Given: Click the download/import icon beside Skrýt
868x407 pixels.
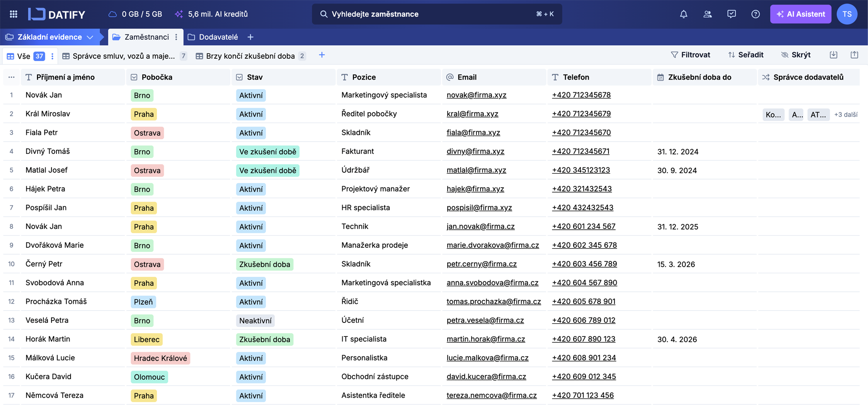Looking at the screenshot, I should coord(834,55).
